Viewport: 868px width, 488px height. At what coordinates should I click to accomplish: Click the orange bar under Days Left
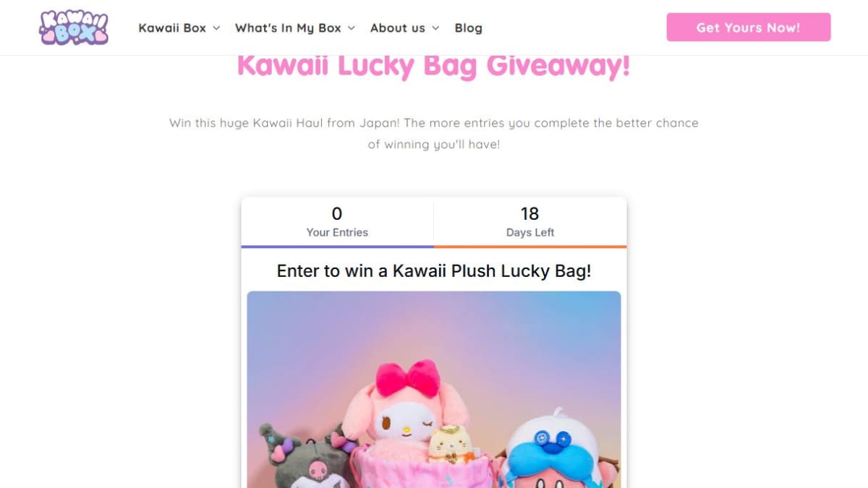pos(530,247)
